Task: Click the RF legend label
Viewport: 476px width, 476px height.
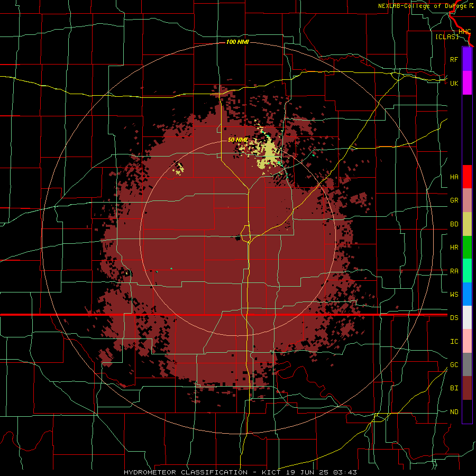Action: (x=454, y=59)
